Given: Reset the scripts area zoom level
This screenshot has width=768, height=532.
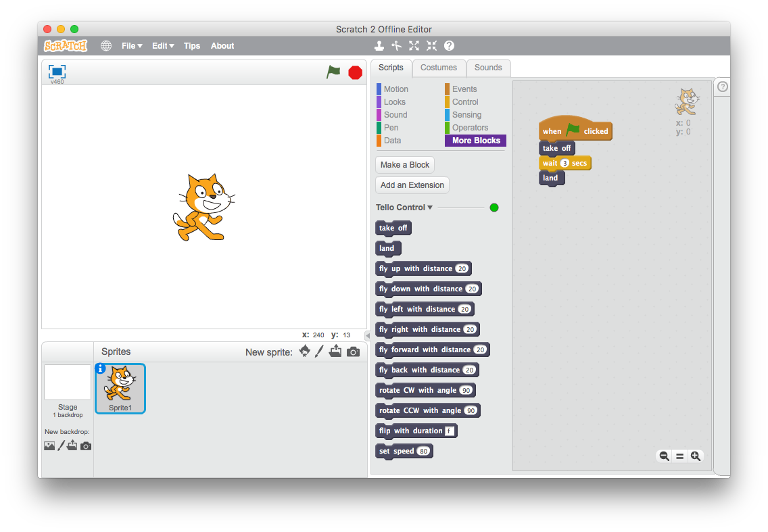Looking at the screenshot, I should tap(680, 456).
